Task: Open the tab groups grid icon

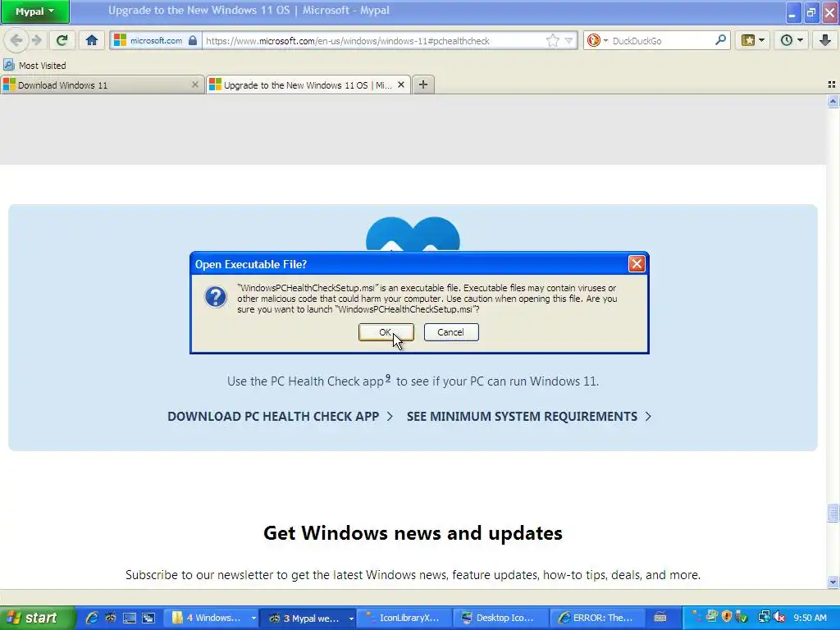Action: [832, 84]
